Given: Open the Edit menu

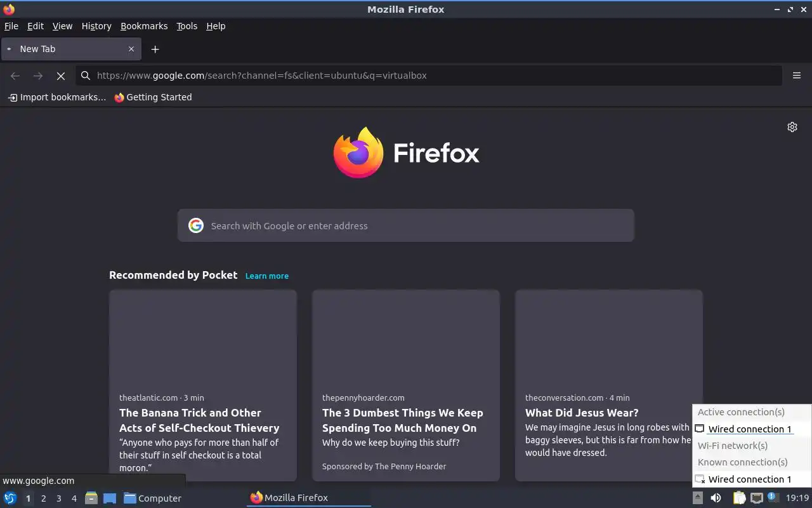Looking at the screenshot, I should 36,26.
